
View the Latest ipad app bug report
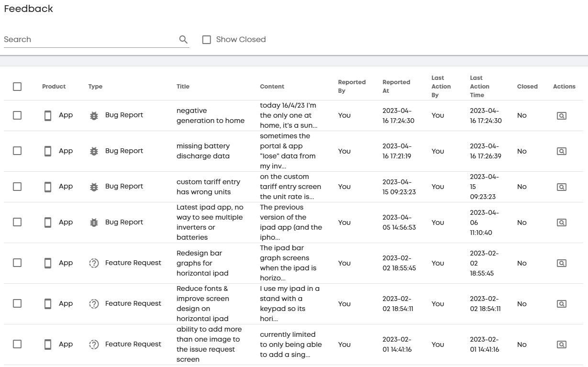pos(562,222)
